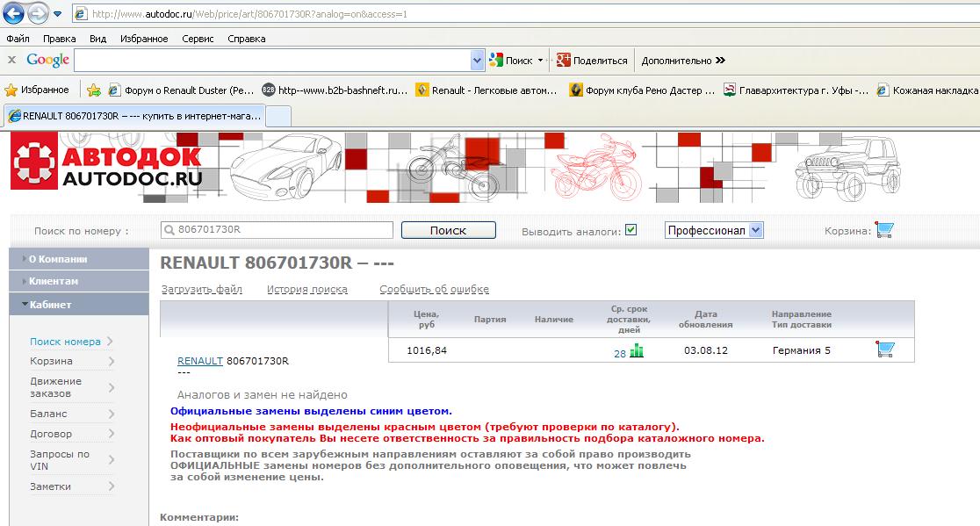This screenshot has height=526, width=980.
Task: Click the magnifier icon in search field
Action: pos(169,230)
